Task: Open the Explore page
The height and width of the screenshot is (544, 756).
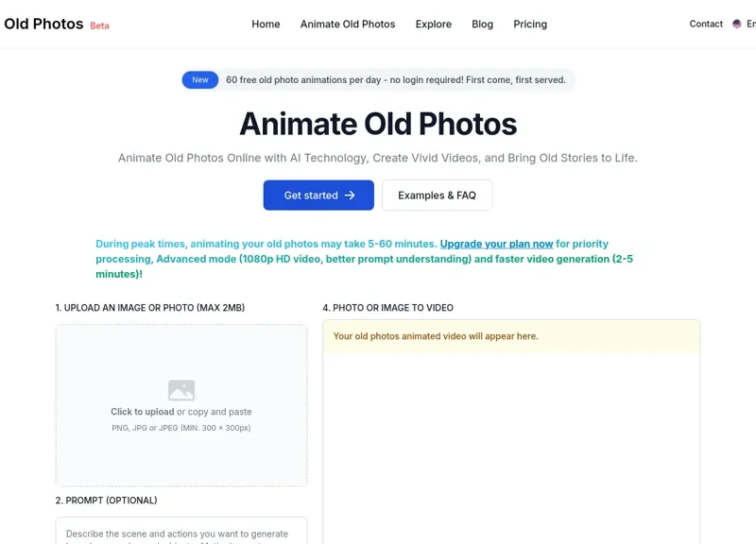Action: tap(434, 25)
